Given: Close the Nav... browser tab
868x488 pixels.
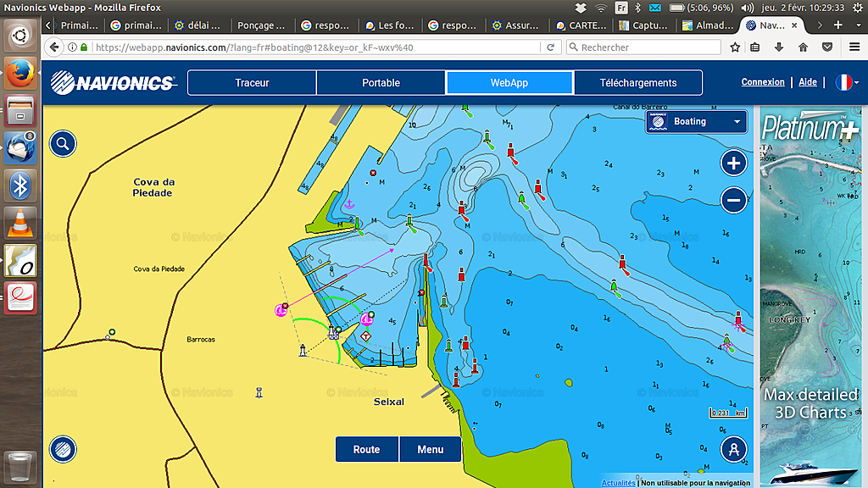Looking at the screenshot, I should (794, 25).
